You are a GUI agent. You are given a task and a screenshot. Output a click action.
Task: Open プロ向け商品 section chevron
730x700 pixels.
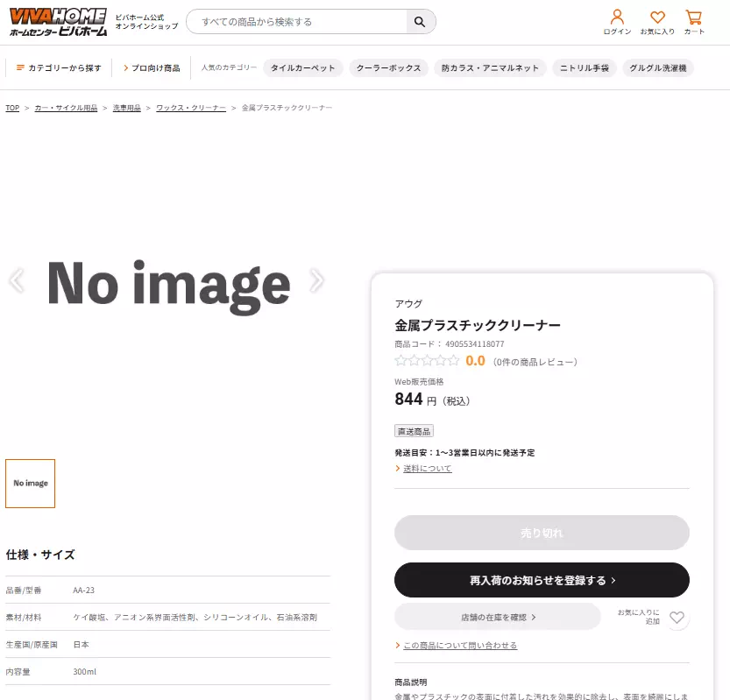(127, 67)
